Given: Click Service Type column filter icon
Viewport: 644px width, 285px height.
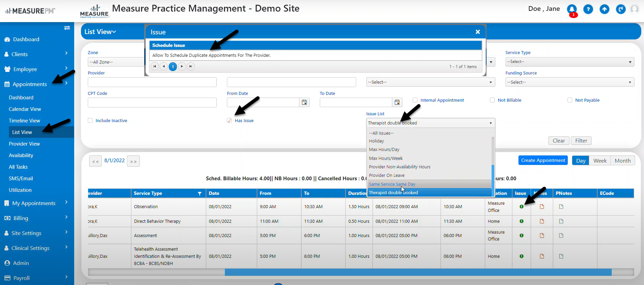Looking at the screenshot, I should click(x=200, y=194).
